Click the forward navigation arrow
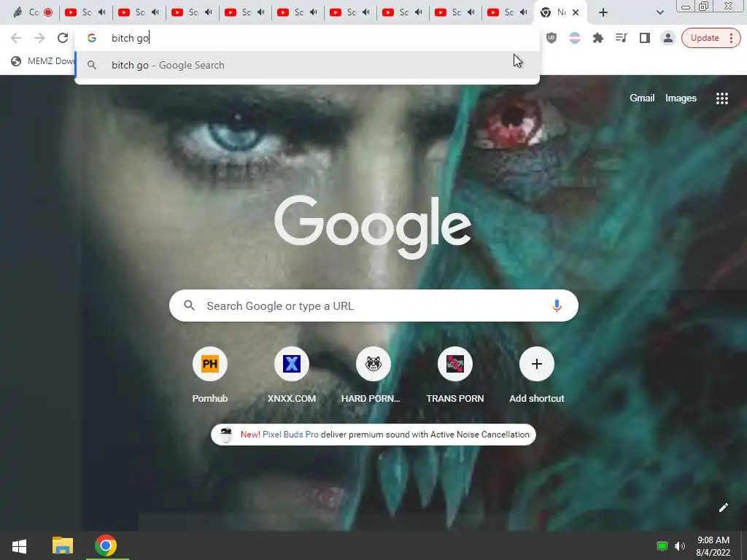 pos(39,38)
